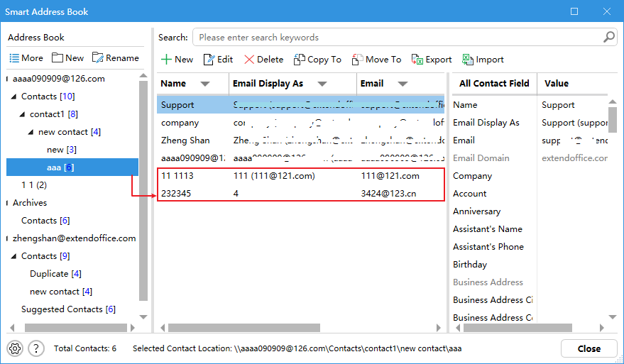Click the green New contact plus icon
This screenshot has height=364, width=624.
click(165, 60)
